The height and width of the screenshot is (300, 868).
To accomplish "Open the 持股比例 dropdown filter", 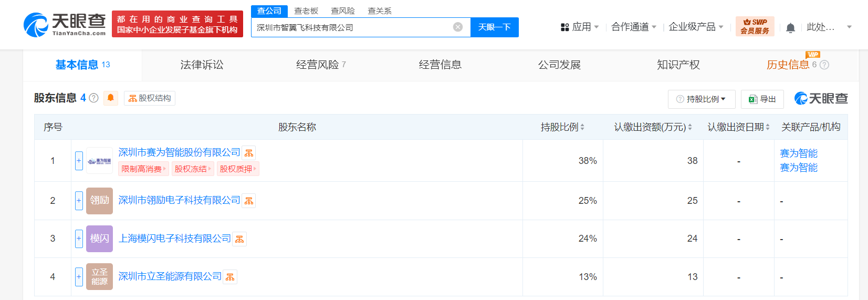I will [701, 99].
